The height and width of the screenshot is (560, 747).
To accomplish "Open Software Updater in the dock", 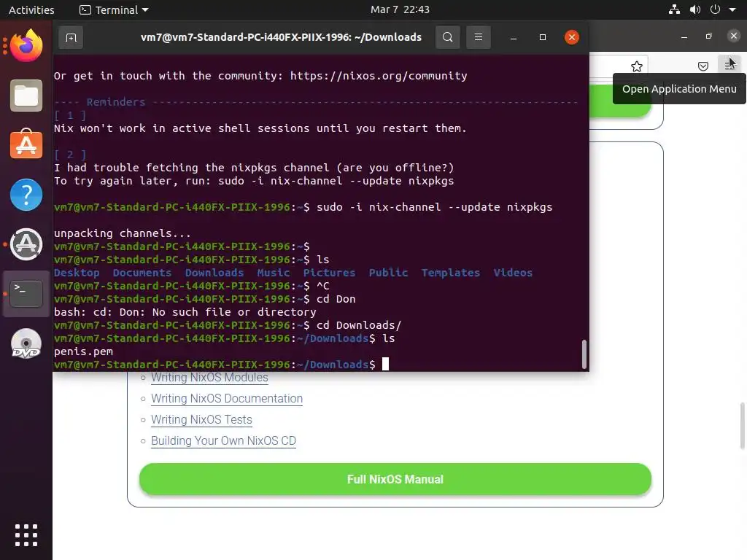I will point(26,244).
